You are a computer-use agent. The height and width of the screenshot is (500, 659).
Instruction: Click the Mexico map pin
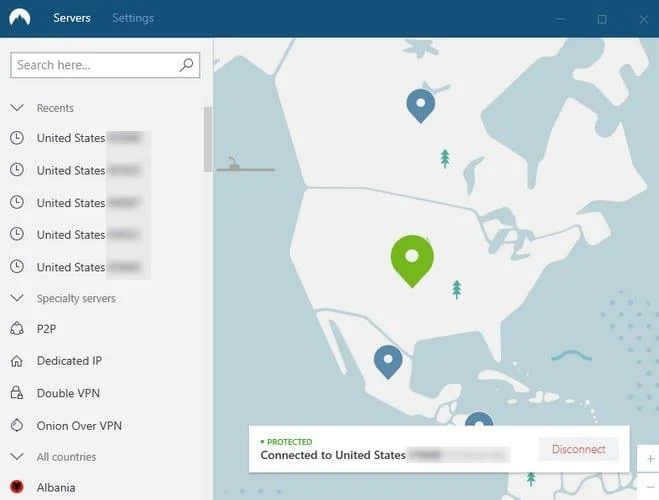pyautogui.click(x=388, y=362)
